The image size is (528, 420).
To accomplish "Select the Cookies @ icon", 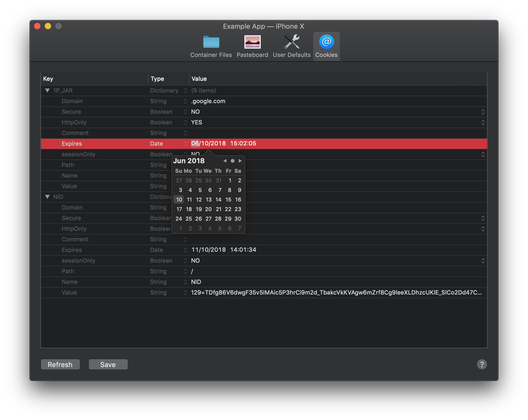I will [x=326, y=42].
